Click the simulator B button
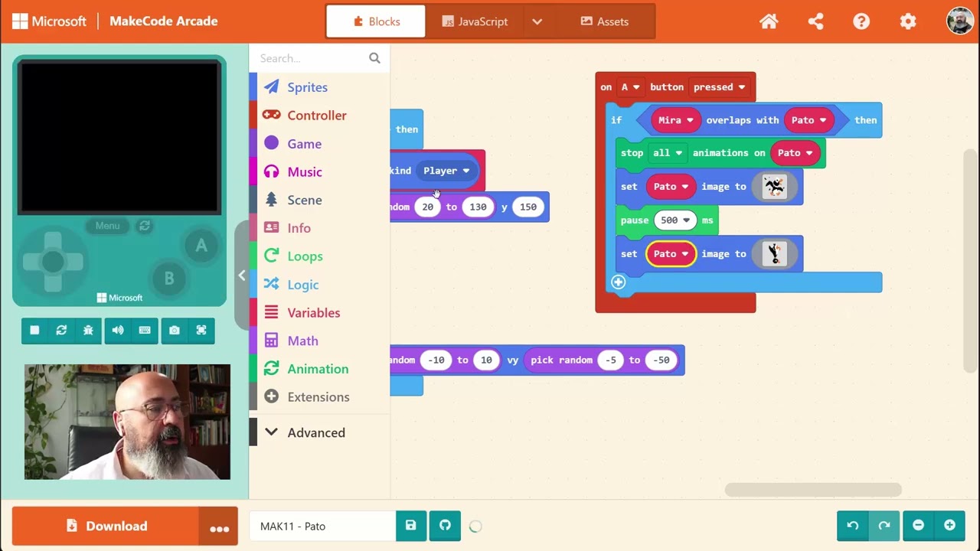 [169, 279]
